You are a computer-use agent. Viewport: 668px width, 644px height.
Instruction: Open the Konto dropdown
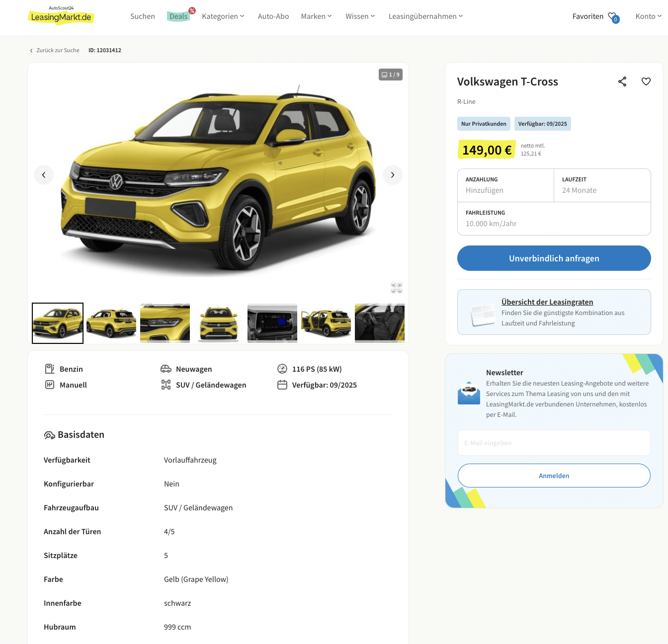point(648,16)
